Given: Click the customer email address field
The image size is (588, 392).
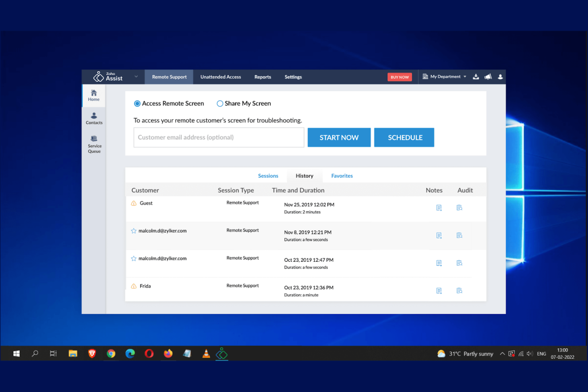Looking at the screenshot, I should (219, 137).
